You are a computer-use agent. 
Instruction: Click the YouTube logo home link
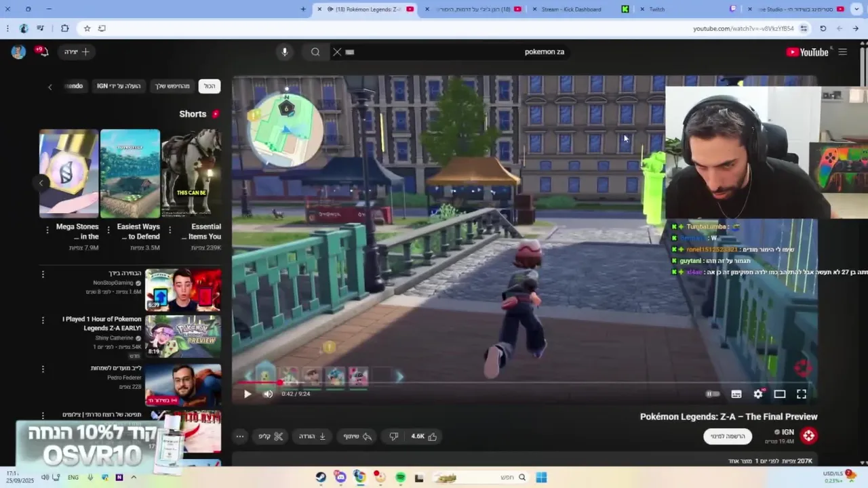click(807, 52)
